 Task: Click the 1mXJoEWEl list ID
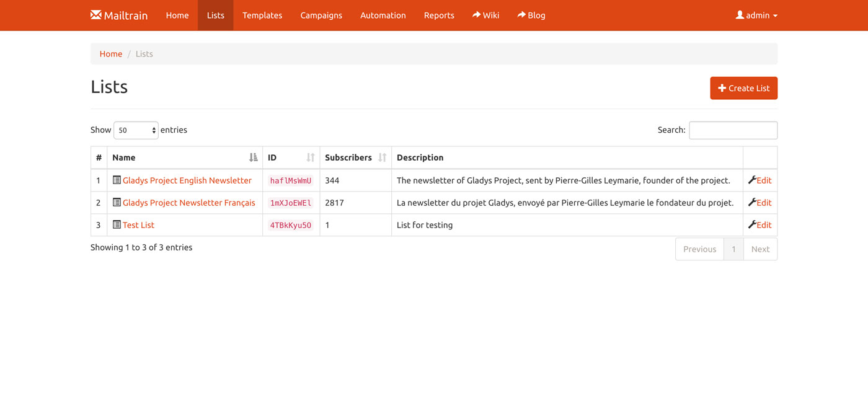[291, 203]
